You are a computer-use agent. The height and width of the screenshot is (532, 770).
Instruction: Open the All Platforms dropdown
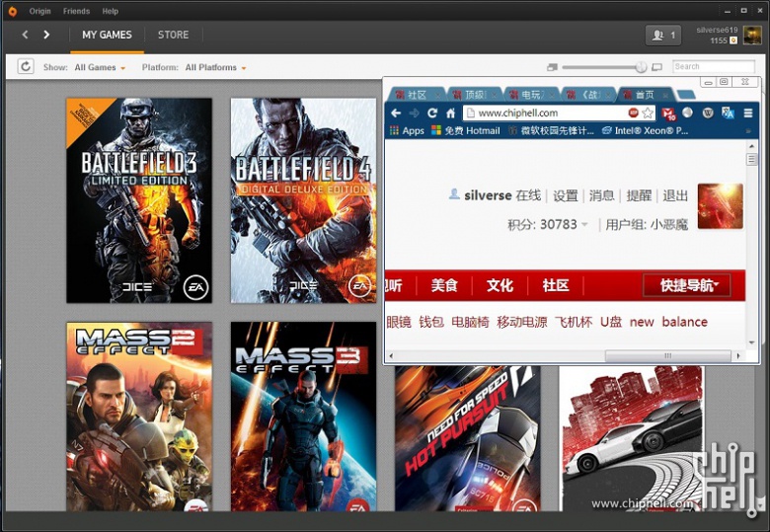215,67
